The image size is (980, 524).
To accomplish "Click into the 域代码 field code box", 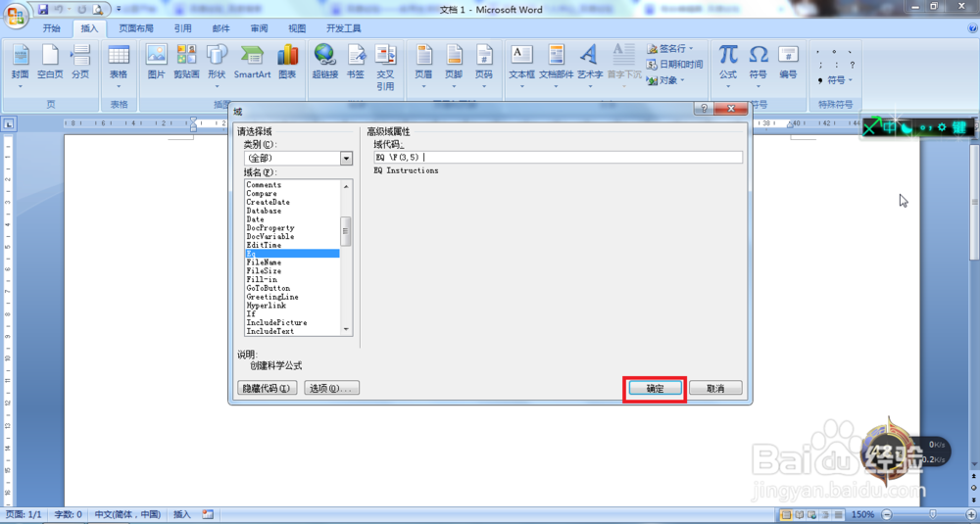I will click(559, 158).
